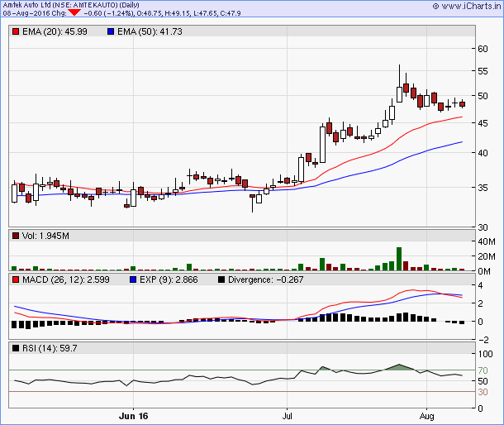The height and width of the screenshot is (425, 504).
Task: Click the 'Aug' x-axis label
Action: coord(426,416)
